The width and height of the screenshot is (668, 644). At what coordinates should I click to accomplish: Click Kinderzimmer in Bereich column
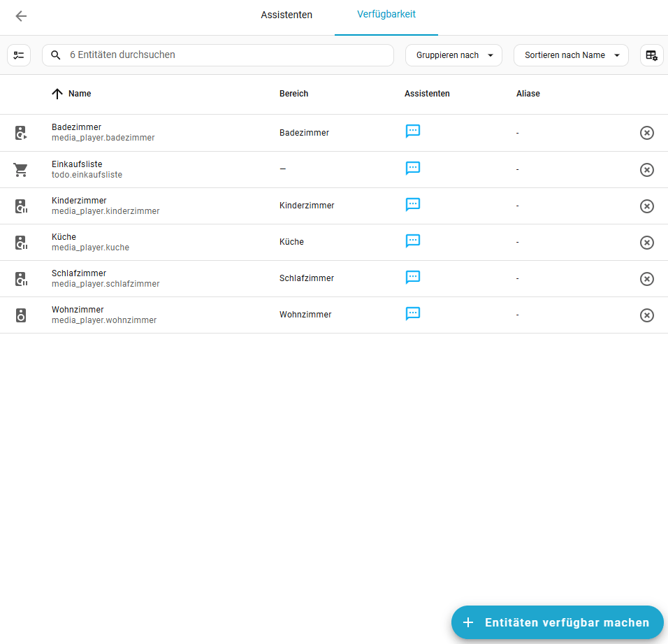click(307, 206)
